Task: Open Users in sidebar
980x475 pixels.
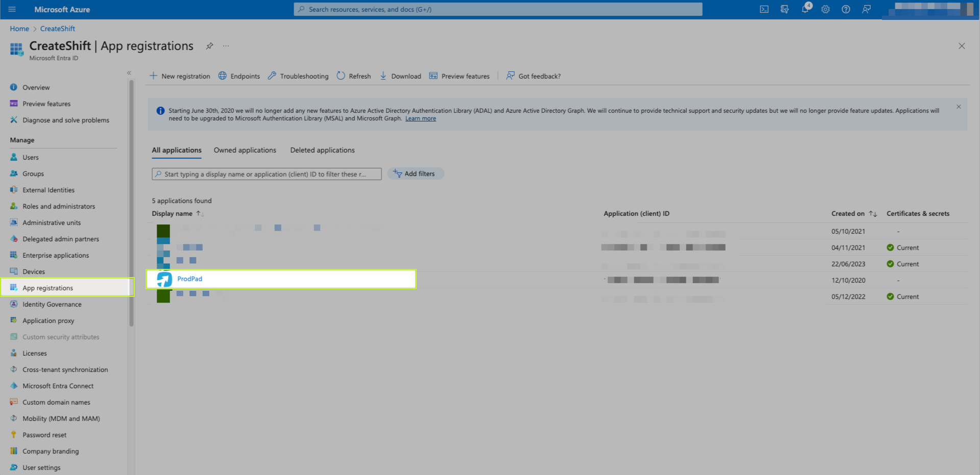Action: tap(30, 157)
